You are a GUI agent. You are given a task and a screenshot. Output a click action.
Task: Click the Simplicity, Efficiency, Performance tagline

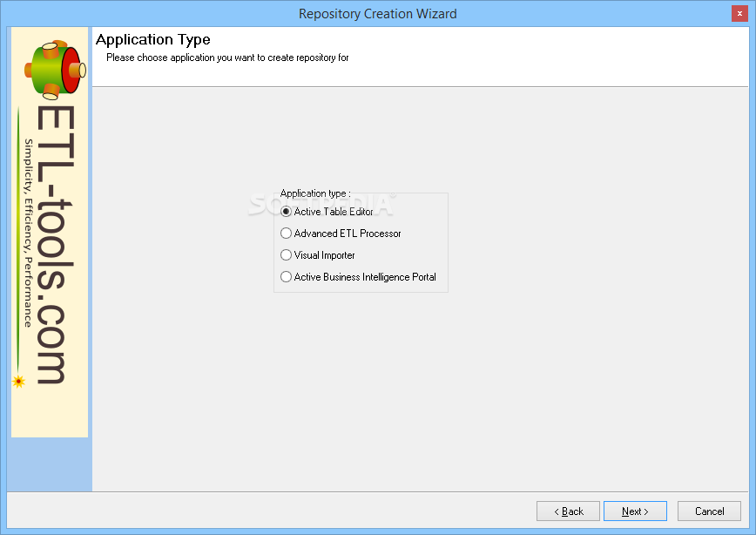coord(29,233)
